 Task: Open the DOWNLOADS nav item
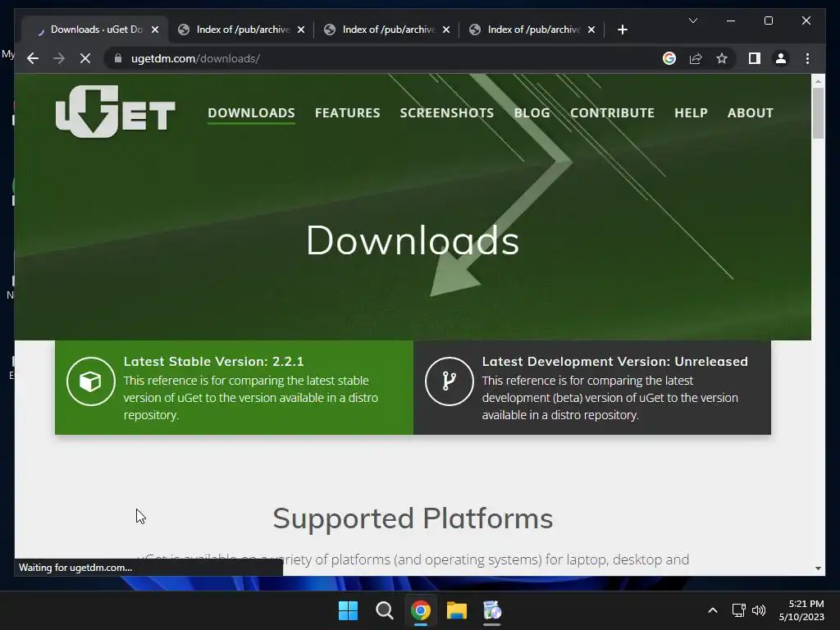click(x=251, y=113)
